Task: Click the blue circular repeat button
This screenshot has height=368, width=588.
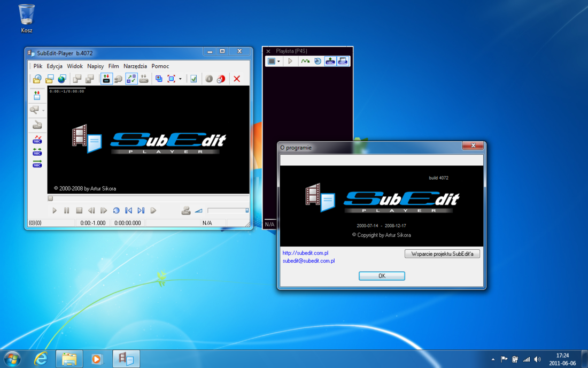Action: 116,211
